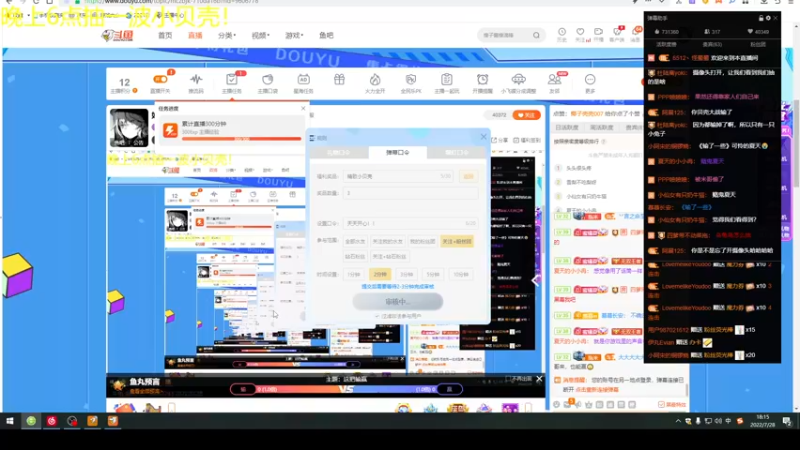The height and width of the screenshot is (450, 800).
Task: Open the UFO-shaped toolbar icon
Action: (518, 80)
